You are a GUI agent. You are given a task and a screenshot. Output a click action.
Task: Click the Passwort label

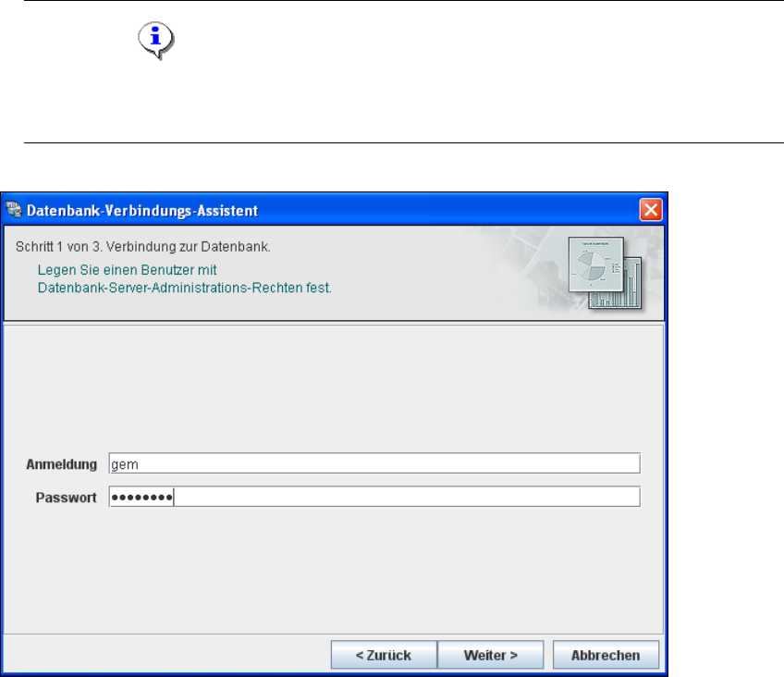(66, 498)
